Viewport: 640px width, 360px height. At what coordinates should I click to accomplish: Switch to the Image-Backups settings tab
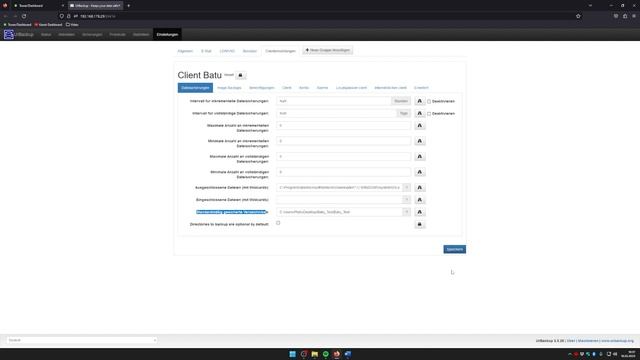(229, 88)
